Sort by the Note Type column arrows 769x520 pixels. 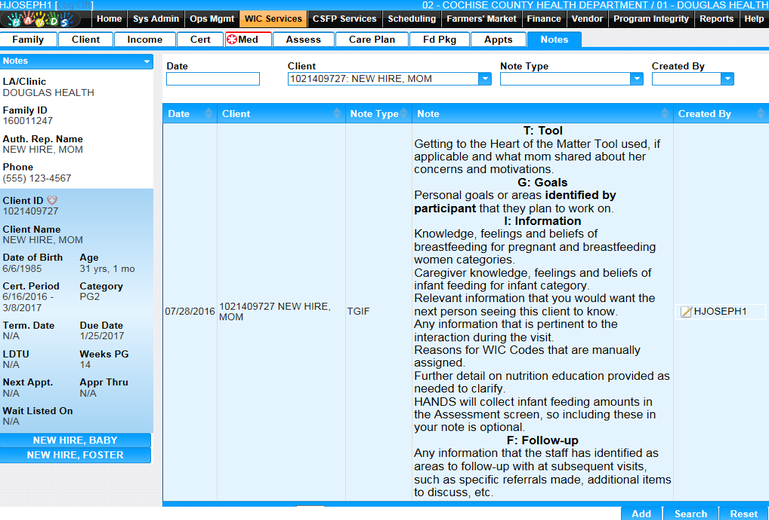pyautogui.click(x=405, y=114)
